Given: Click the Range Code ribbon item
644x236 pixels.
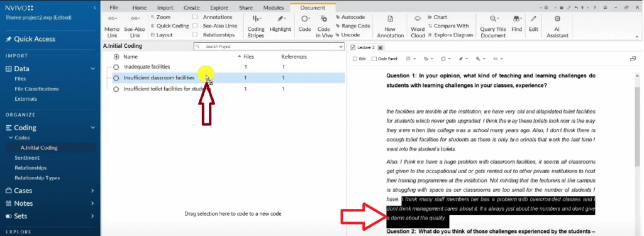Looking at the screenshot, I should click(x=352, y=26).
